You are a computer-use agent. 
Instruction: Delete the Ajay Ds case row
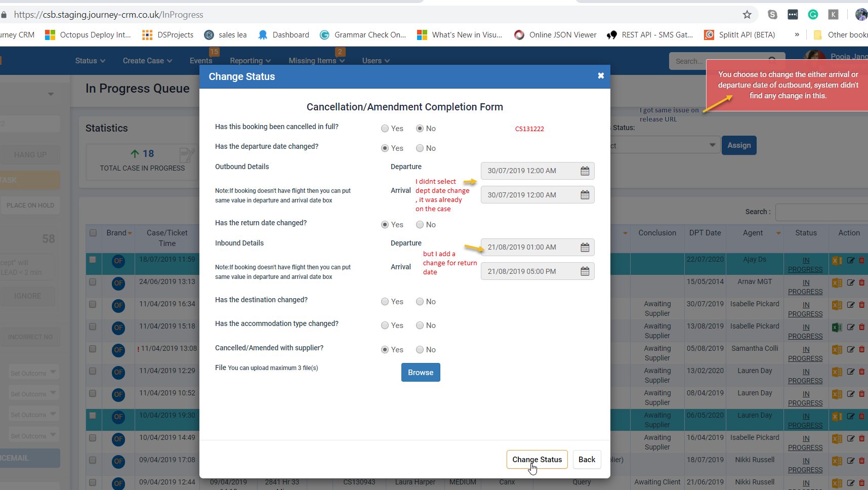point(862,260)
